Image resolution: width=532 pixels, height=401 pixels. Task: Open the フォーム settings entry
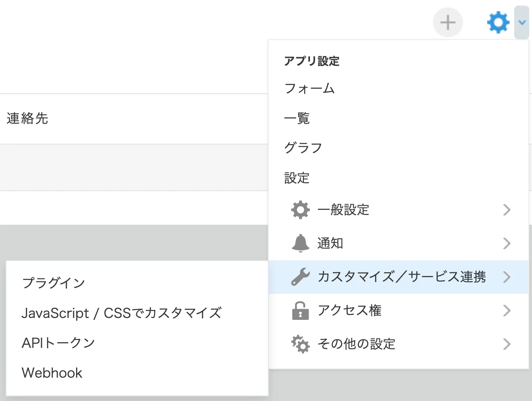pyautogui.click(x=309, y=89)
